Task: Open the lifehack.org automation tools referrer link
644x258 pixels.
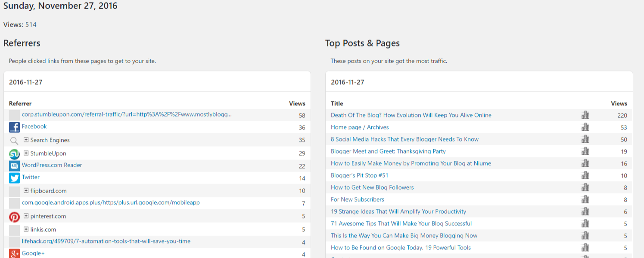Action: pos(106,241)
